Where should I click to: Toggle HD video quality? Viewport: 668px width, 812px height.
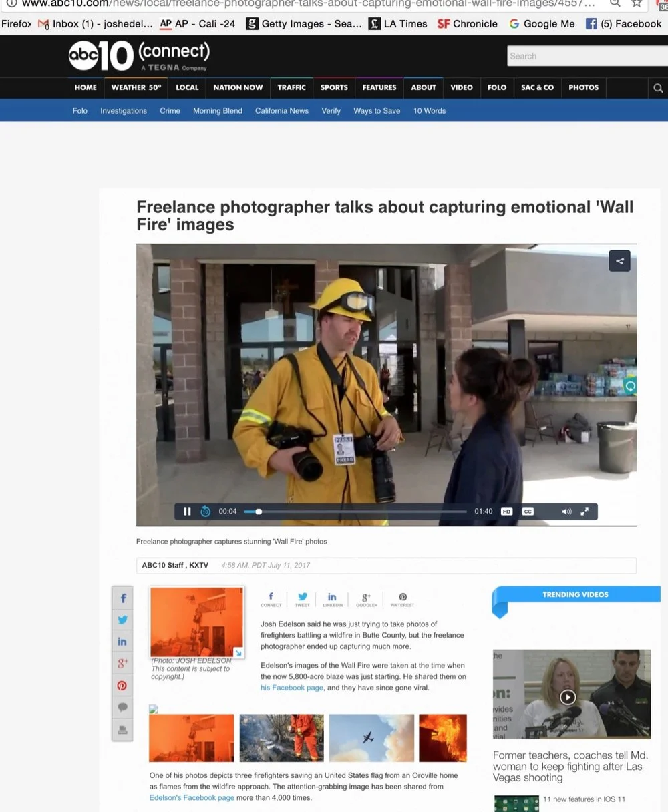click(x=507, y=512)
